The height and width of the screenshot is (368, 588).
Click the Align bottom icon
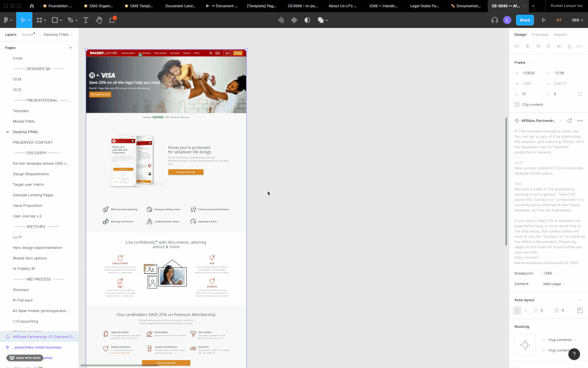click(x=569, y=46)
